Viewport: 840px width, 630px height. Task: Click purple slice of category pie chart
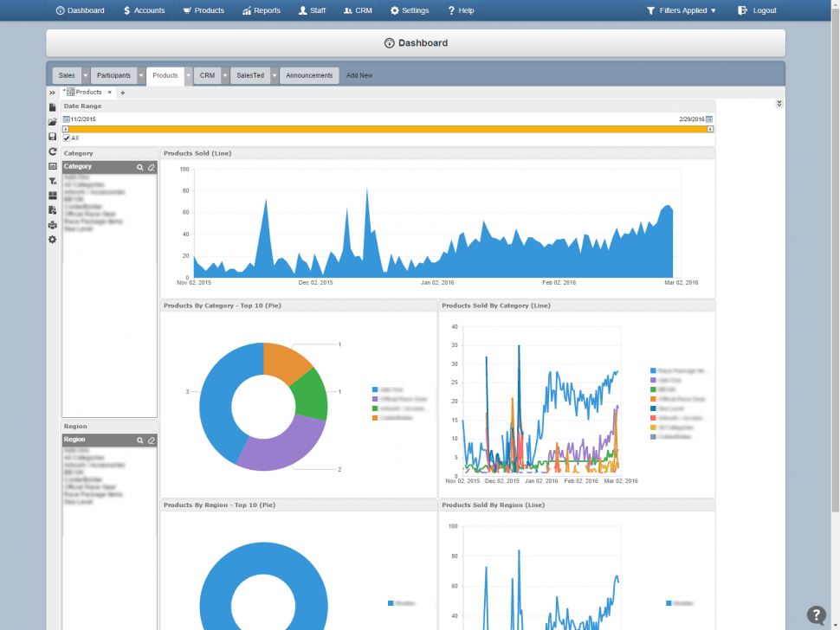[x=283, y=447]
